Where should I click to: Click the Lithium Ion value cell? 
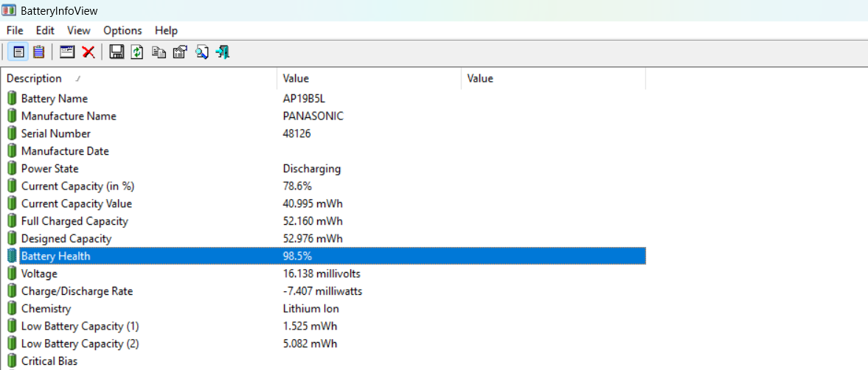pyautogui.click(x=310, y=308)
